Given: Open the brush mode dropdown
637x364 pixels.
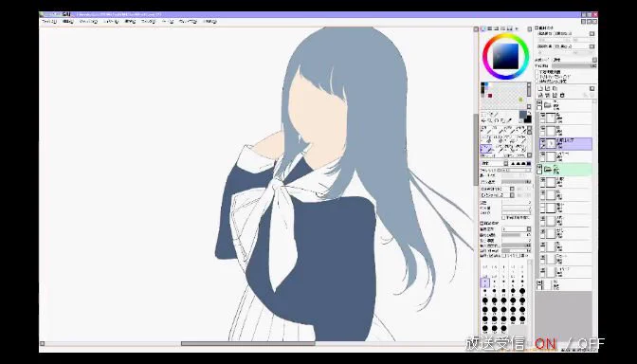Looking at the screenshot, I should 506,163.
